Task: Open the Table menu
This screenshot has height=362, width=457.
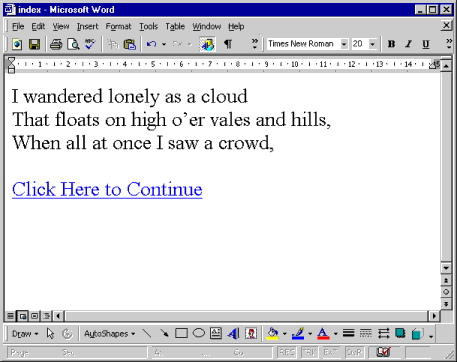Action: point(175,26)
